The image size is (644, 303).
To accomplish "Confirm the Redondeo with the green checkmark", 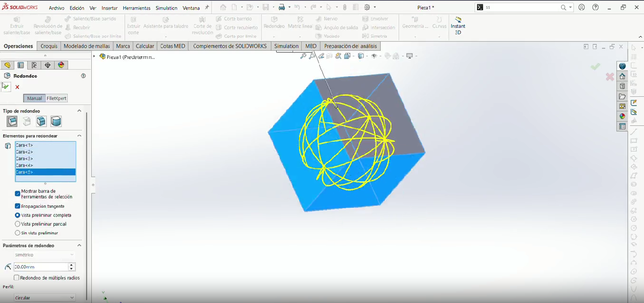I will [6, 86].
